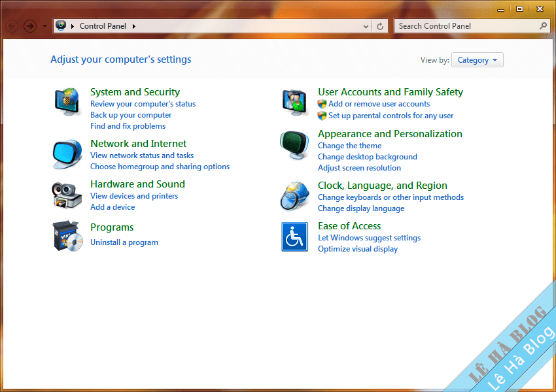Screen dimensions: 556x392
Task: Open Back up your computer
Action: pyautogui.click(x=131, y=115)
